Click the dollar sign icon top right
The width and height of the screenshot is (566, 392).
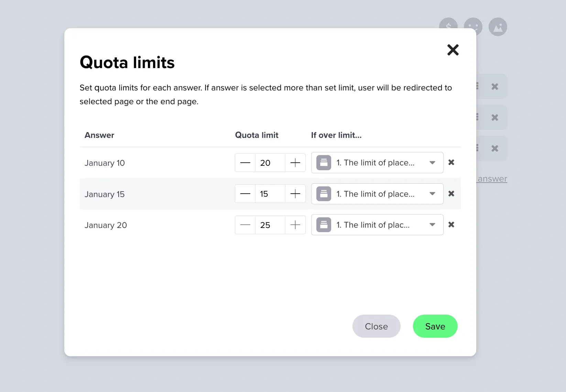tap(448, 26)
